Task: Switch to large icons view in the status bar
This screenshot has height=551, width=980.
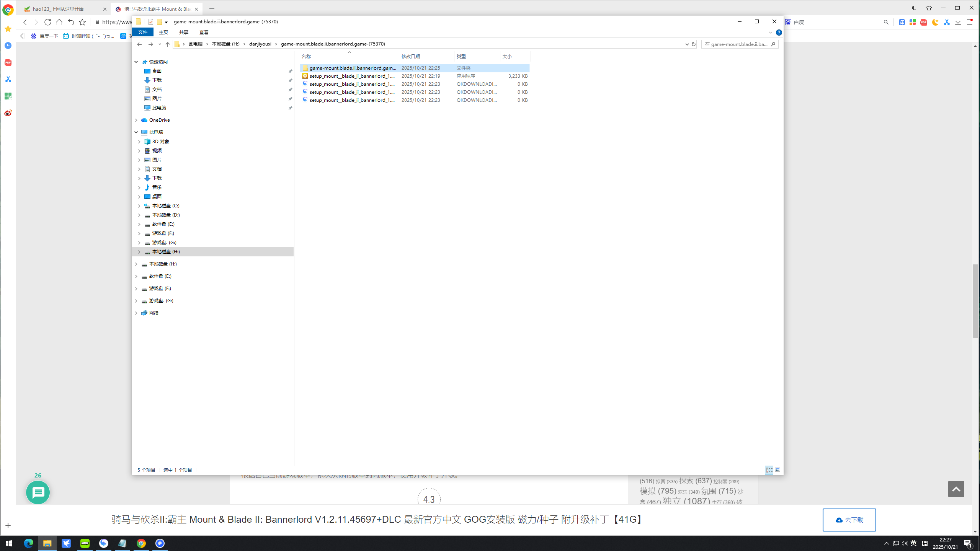Action: [777, 470]
